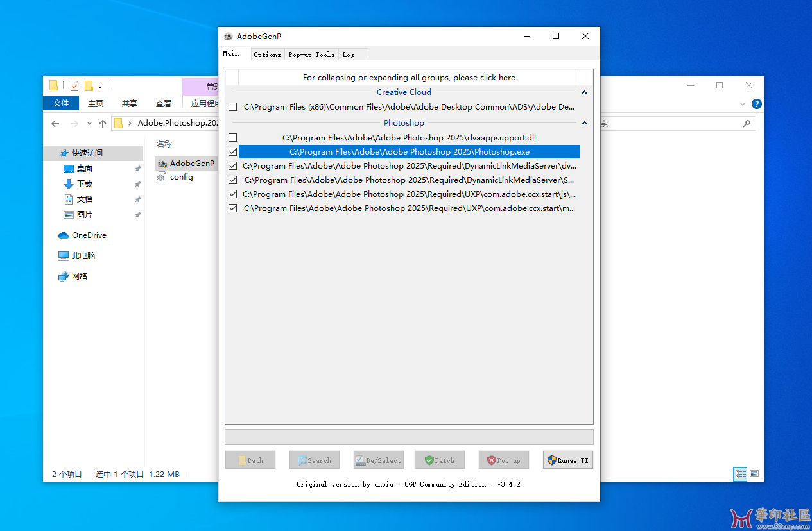The height and width of the screenshot is (531, 812).
Task: Select the Adobe Desktop Common ADS path row
Action: [x=409, y=107]
